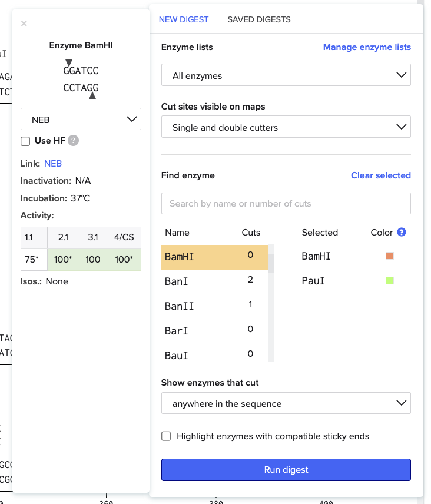The width and height of the screenshot is (431, 504).
Task: Click the Run digest button
Action: (x=286, y=470)
